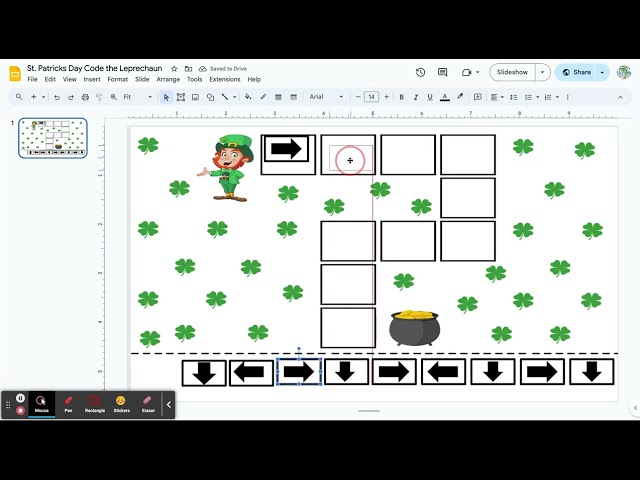Add a new slide with the plus button
Screen dimensions: 640x480
tap(33, 97)
